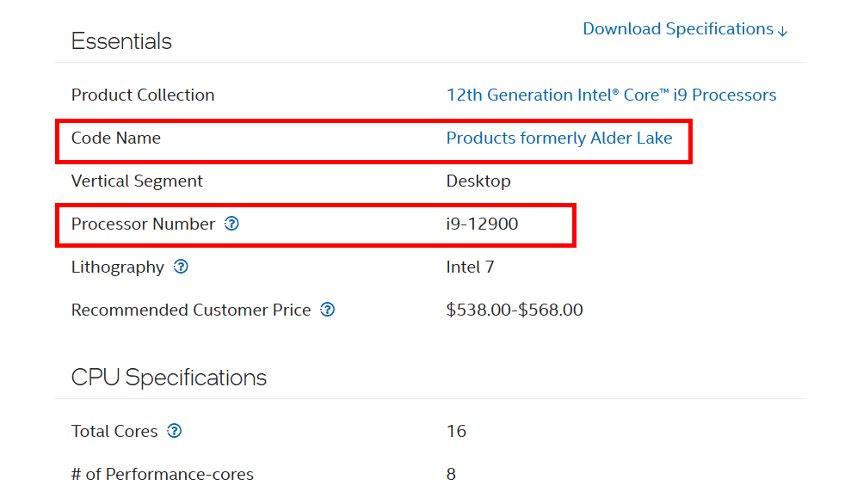Click the Essentials section heading
The width and height of the screenshot is (851, 504).
[121, 41]
